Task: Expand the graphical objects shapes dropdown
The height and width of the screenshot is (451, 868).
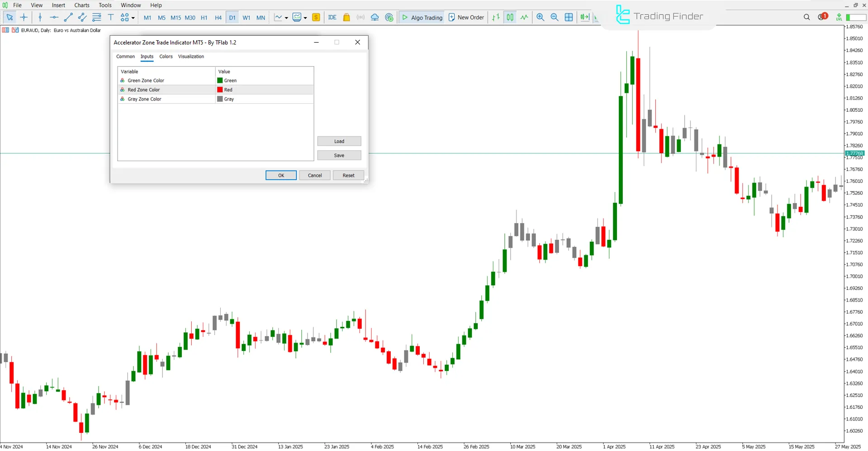Action: (133, 18)
